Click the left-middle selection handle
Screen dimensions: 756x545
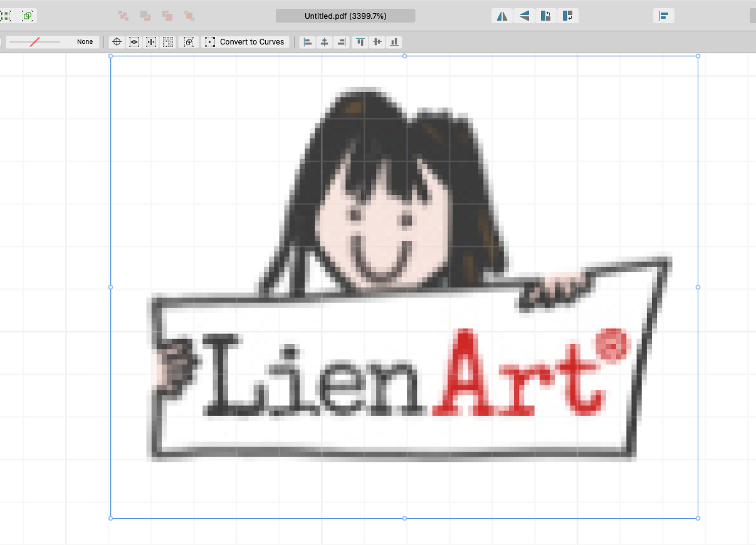click(x=111, y=287)
